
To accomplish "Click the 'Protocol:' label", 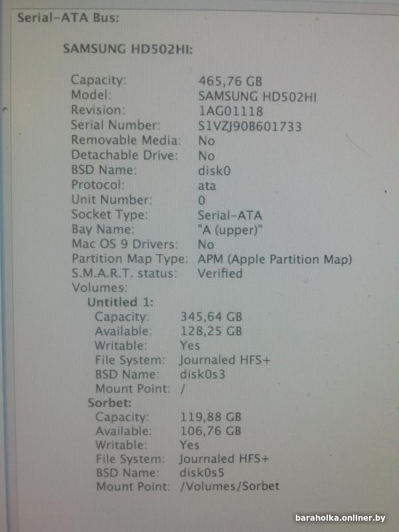I will 98,185.
